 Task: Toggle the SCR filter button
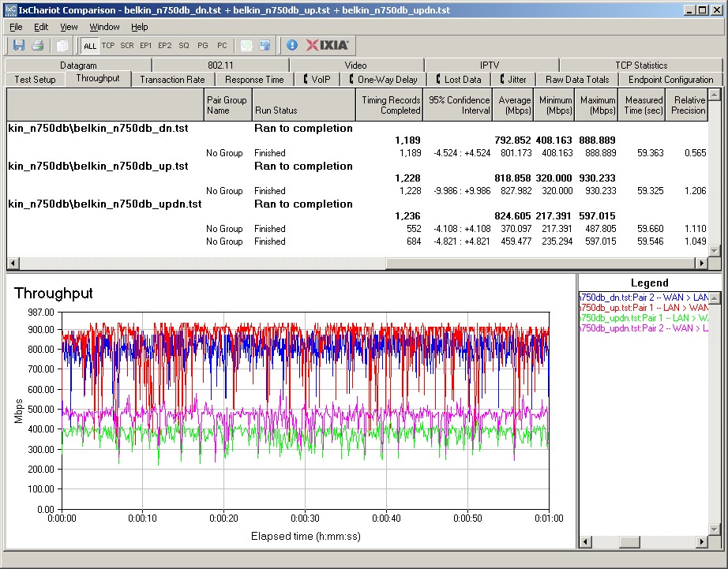tap(127, 46)
